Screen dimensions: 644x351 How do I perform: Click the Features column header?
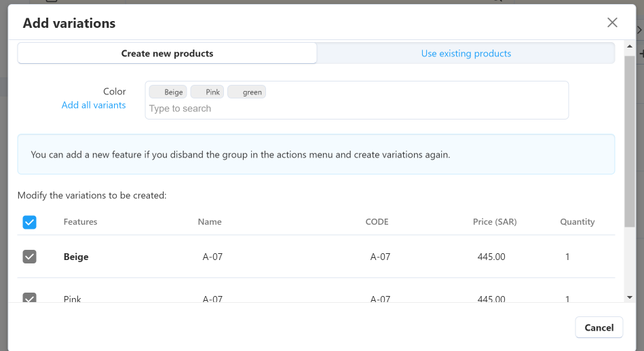[81, 222]
